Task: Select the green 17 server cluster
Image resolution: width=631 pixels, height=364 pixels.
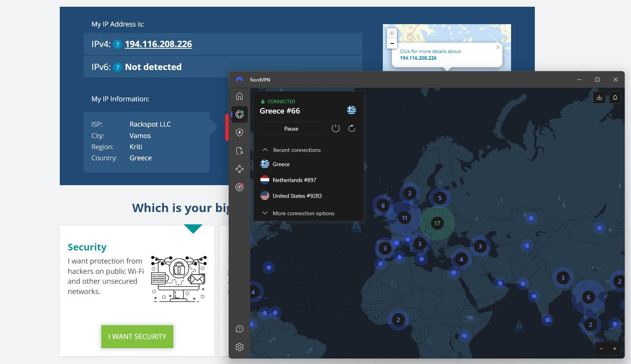Action: coord(437,223)
